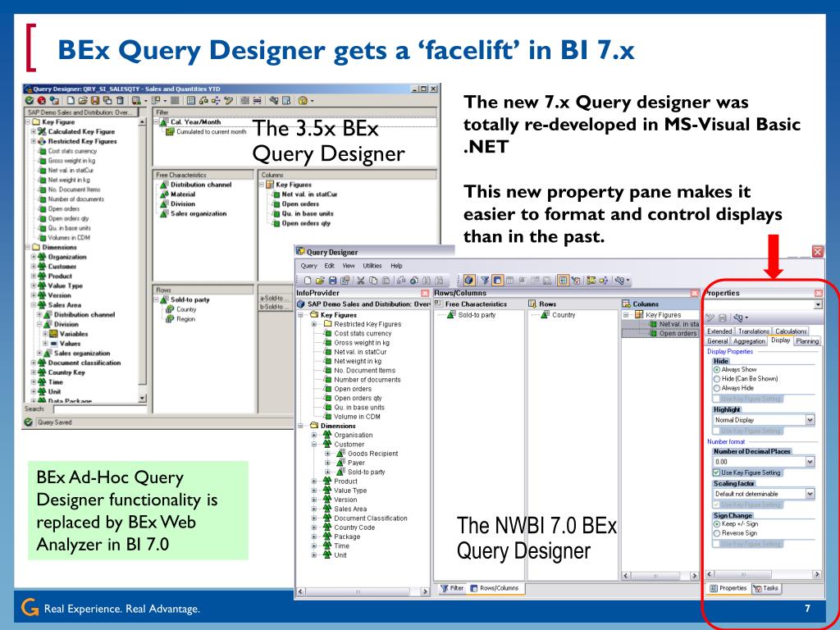The image size is (840, 630).
Task: Click the Open folder icon in the 3.5 toolbar
Action: point(83,100)
